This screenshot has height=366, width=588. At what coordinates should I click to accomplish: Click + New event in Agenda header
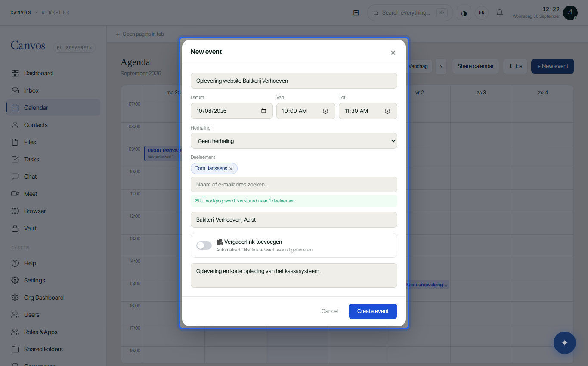(x=553, y=66)
